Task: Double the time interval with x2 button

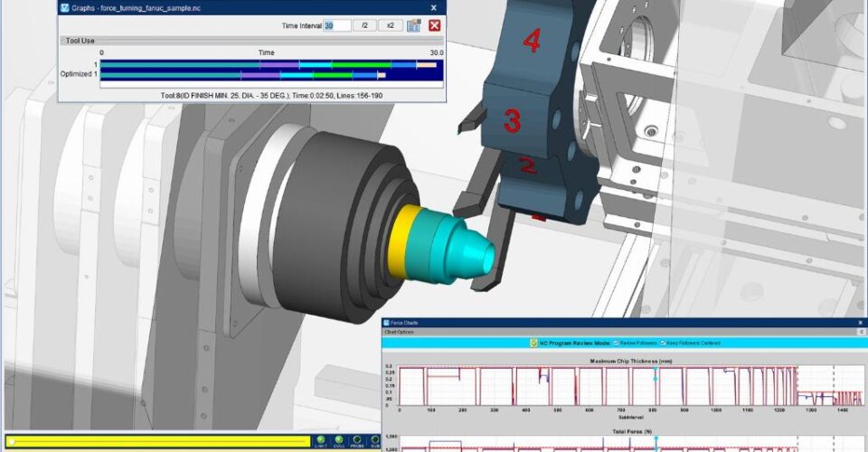Action: click(391, 25)
